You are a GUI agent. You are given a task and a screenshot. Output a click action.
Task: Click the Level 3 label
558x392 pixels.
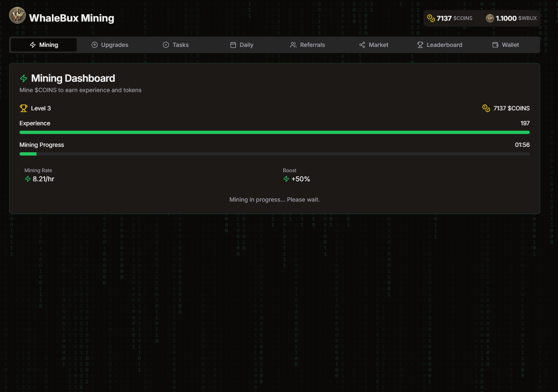pos(41,108)
